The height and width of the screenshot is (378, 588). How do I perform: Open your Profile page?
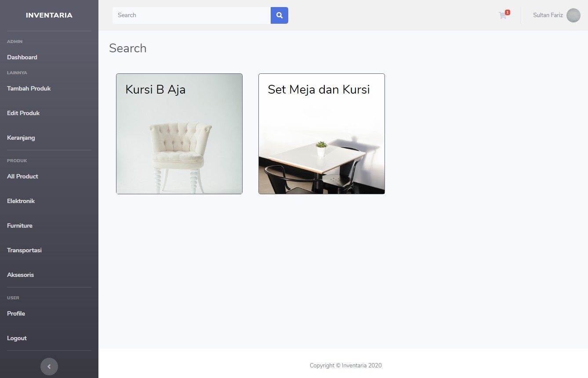[x=16, y=313]
